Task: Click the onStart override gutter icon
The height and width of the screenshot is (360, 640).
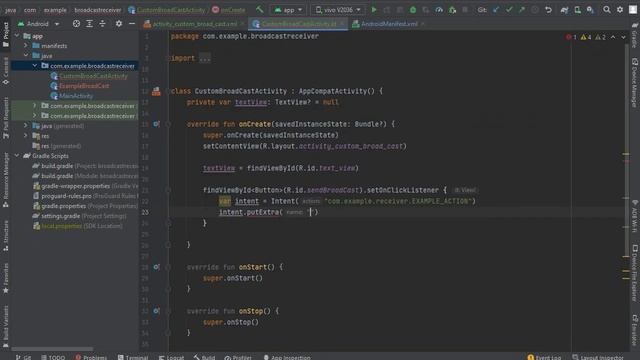Action: (156, 267)
